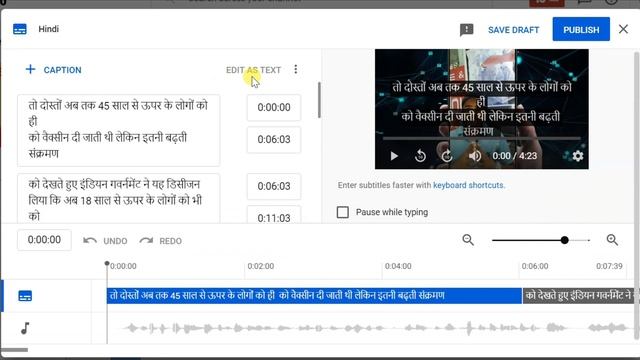The height and width of the screenshot is (360, 640).
Task: Publish the Hindi subtitles
Action: pos(581,29)
